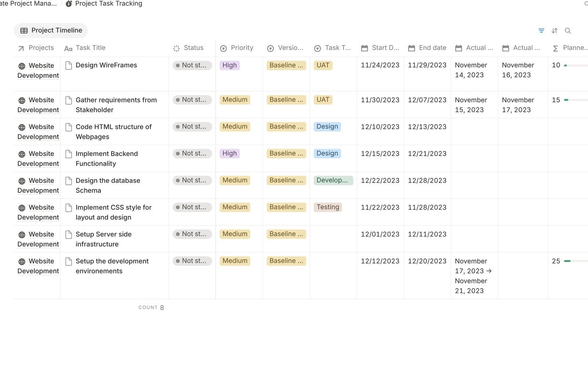Viewport: 588px width, 368px height.
Task: Open Status dropdown for Design WireFrames
Action: (192, 66)
